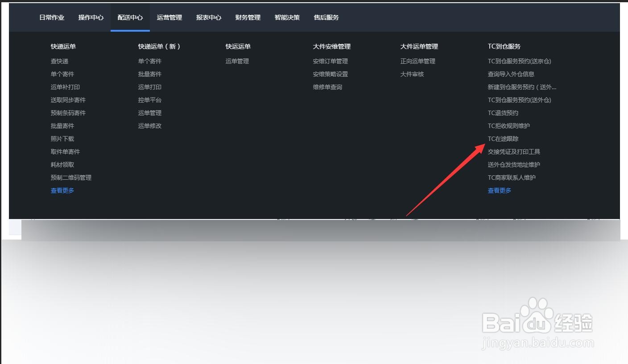Open 新建到仓服务预约（送外...
Image resolution: width=628 pixels, height=364 pixels.
click(x=522, y=87)
